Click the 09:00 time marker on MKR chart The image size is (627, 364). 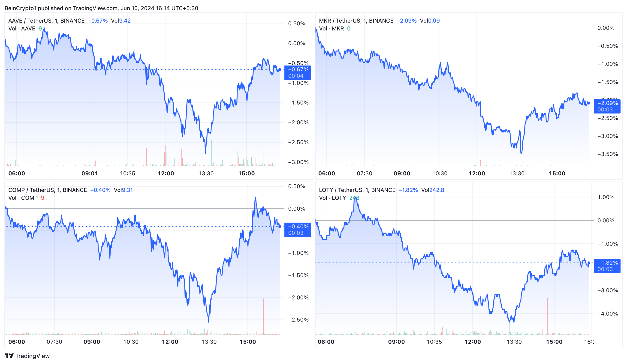tap(402, 173)
